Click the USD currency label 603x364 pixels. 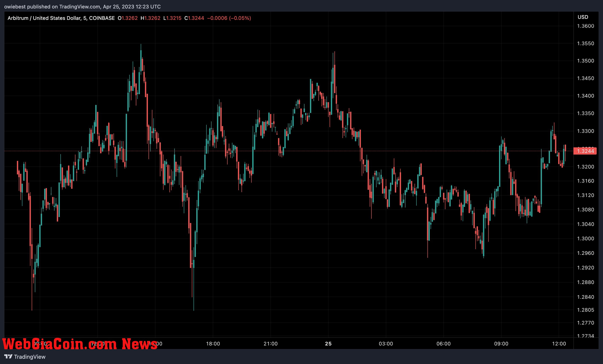(x=583, y=17)
